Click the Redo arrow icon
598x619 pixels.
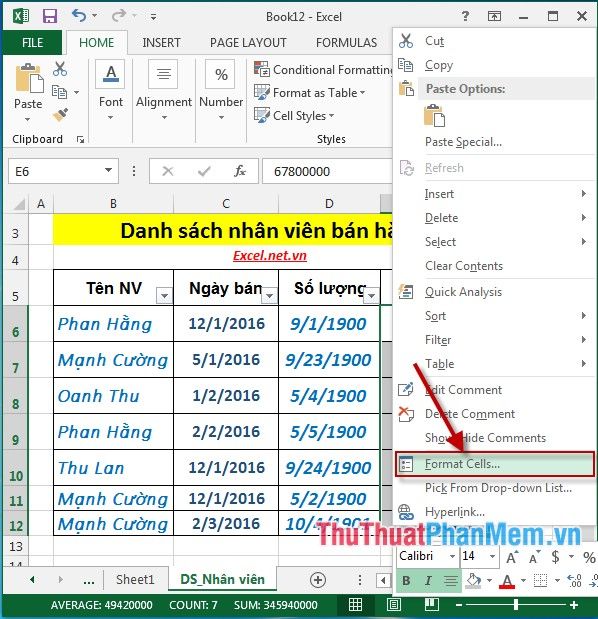(x=119, y=16)
